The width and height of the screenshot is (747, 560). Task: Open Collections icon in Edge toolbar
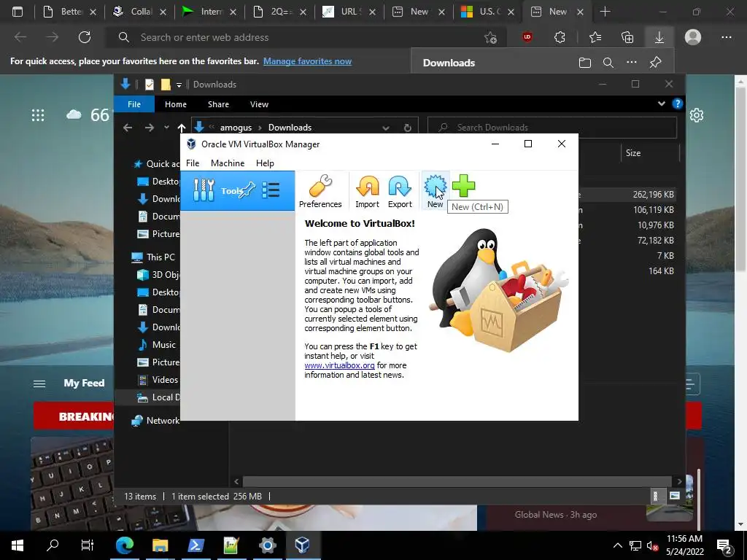pos(627,37)
